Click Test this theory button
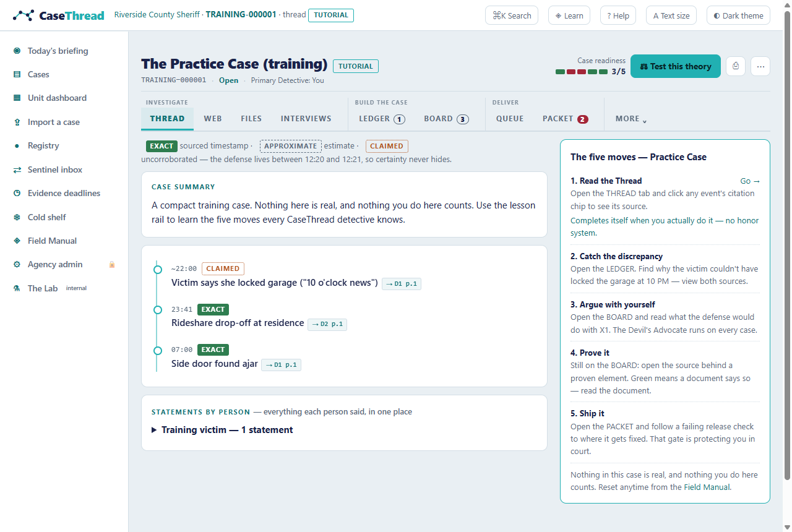The height and width of the screenshot is (532, 792). pyautogui.click(x=676, y=66)
